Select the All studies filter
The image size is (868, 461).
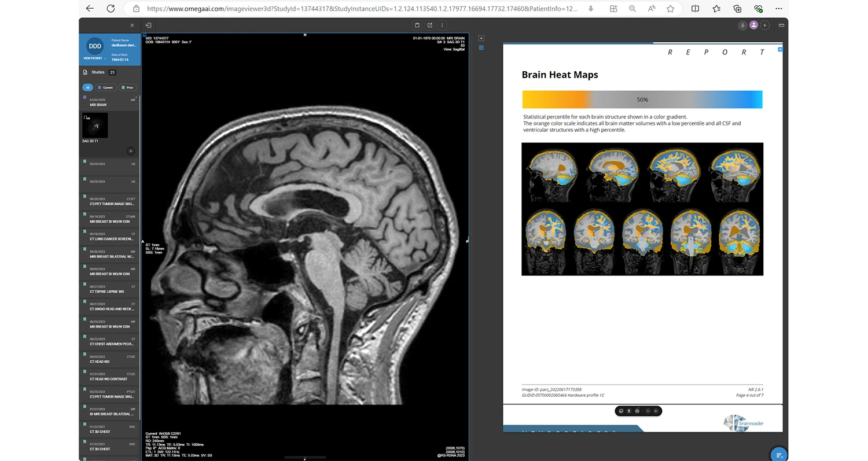[87, 87]
